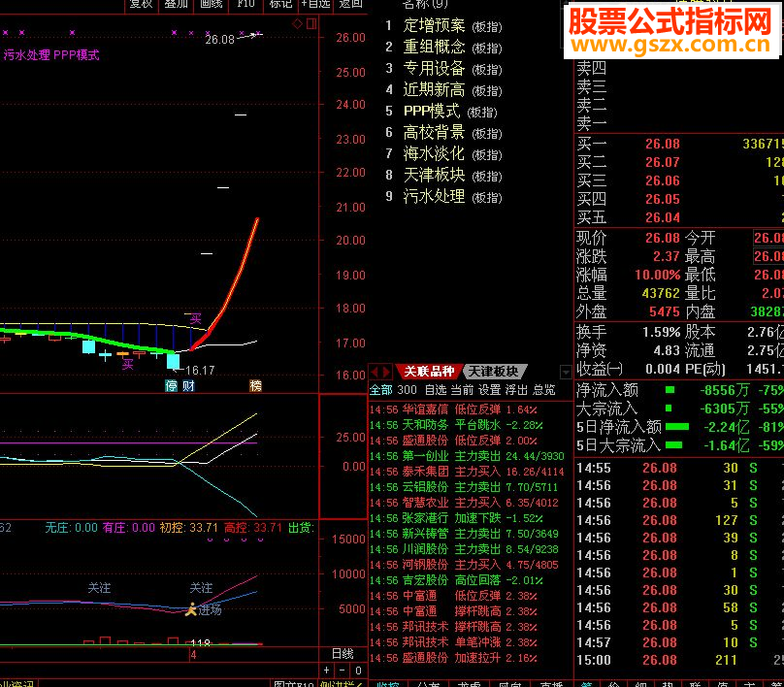Click the 邦讯技术 单笔冲涨 alert row
Image resolution: width=784 pixels, height=687 pixels.
(x=453, y=643)
